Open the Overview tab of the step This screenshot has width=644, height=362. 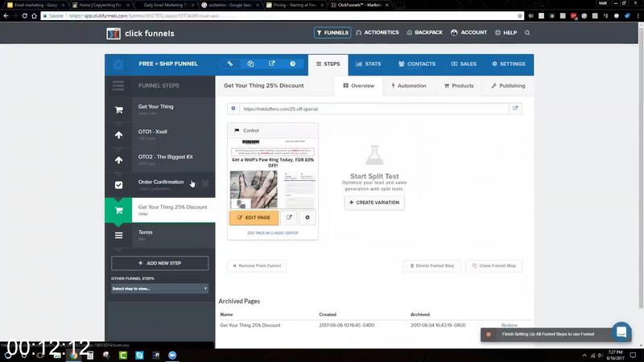(x=358, y=86)
